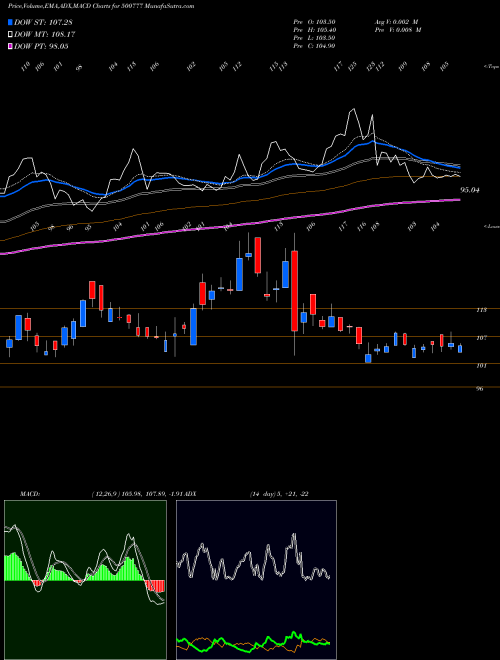Click the '(14 day) 5, +21, -22' ADX values

click(x=279, y=494)
